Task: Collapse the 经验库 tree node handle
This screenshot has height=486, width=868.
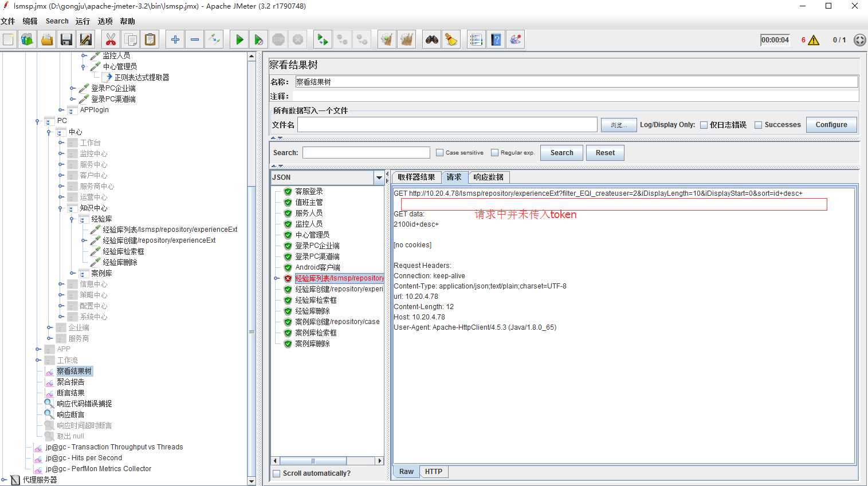Action: point(72,219)
